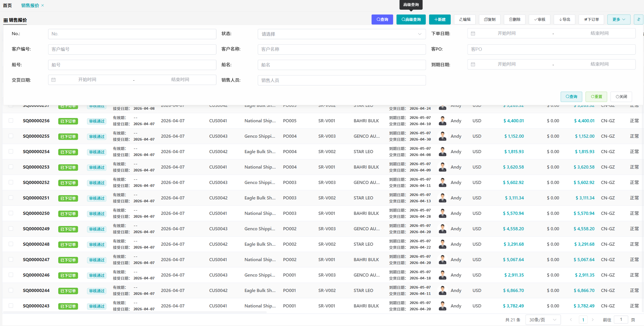Check the SQ00000243 row checkbox
The image size is (644, 326).
[11, 306]
